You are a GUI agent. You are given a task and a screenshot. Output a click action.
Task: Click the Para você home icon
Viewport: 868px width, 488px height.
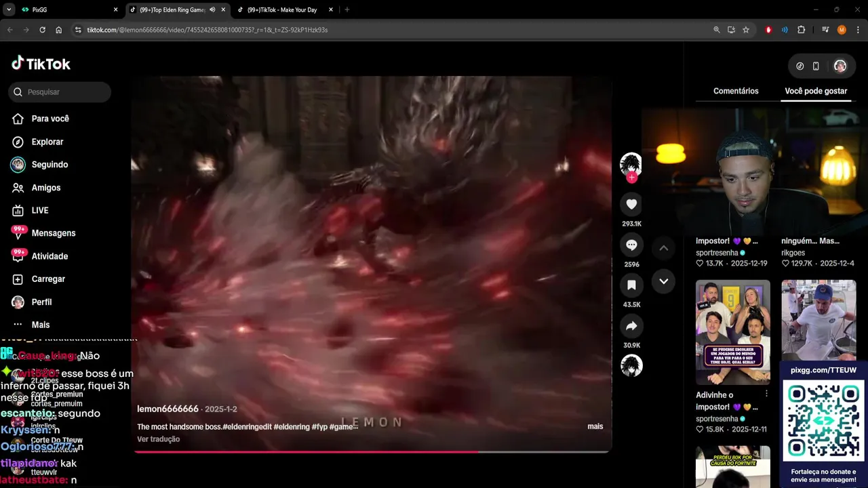18,119
